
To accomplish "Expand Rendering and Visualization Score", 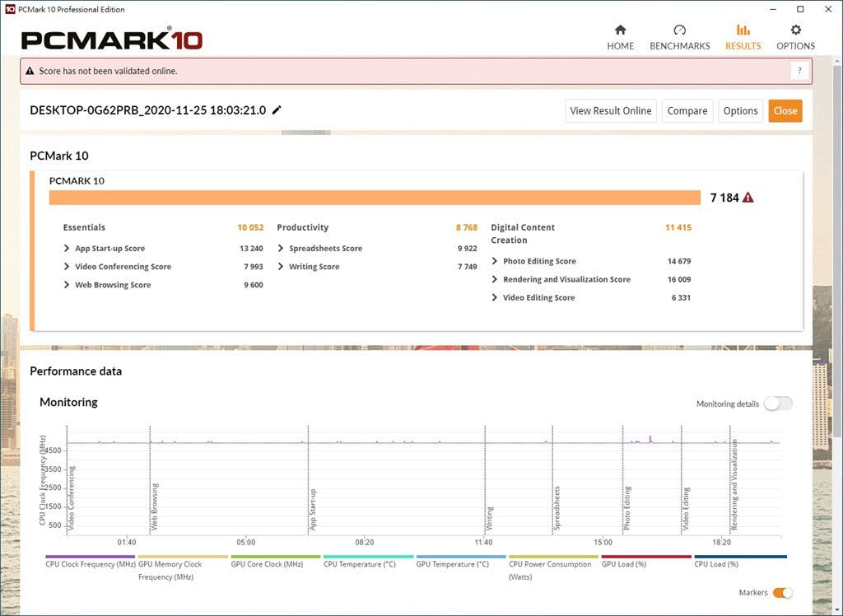I will pyautogui.click(x=495, y=279).
